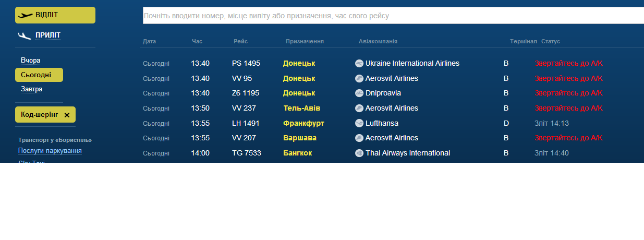Open Бангкок destination on flight TG 7533
644x240 pixels.
tap(298, 153)
